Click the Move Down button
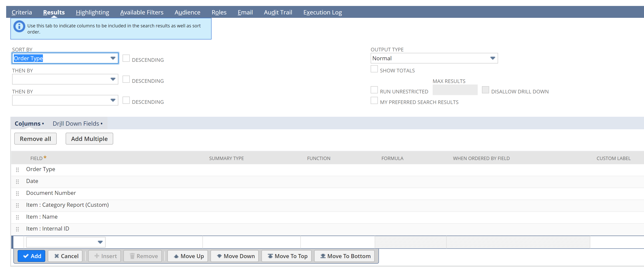This screenshot has width=644, height=270. point(235,256)
